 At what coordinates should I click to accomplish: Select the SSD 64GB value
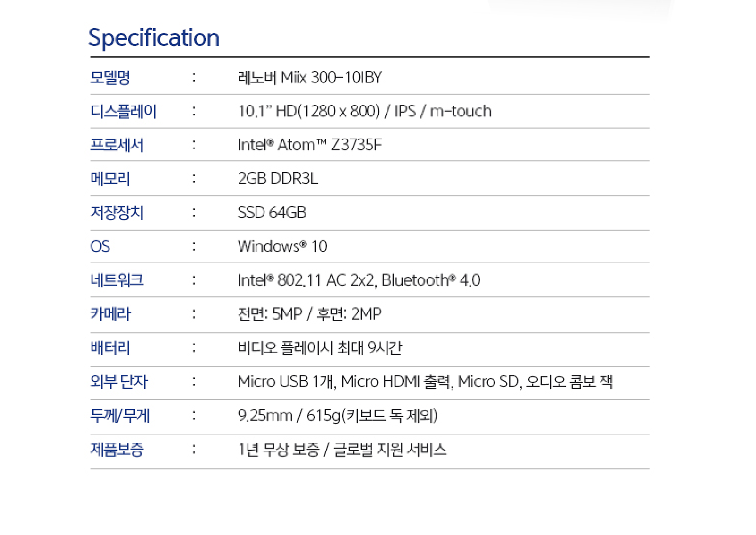pyautogui.click(x=272, y=213)
